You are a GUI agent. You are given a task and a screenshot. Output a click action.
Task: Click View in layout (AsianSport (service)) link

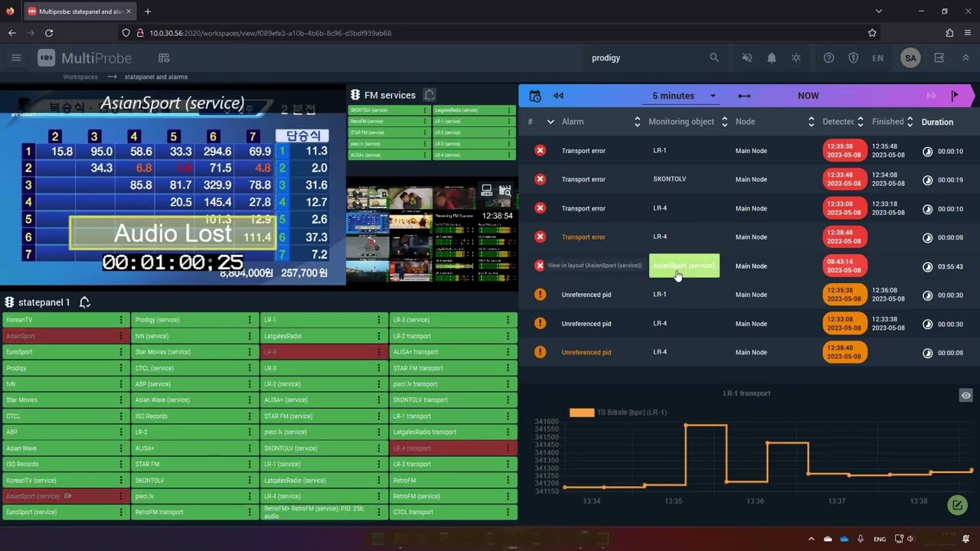coord(595,266)
